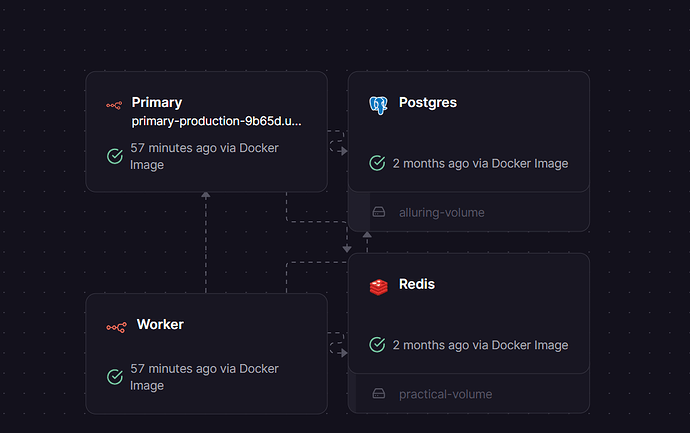Click the Worker service node icon

(116, 326)
